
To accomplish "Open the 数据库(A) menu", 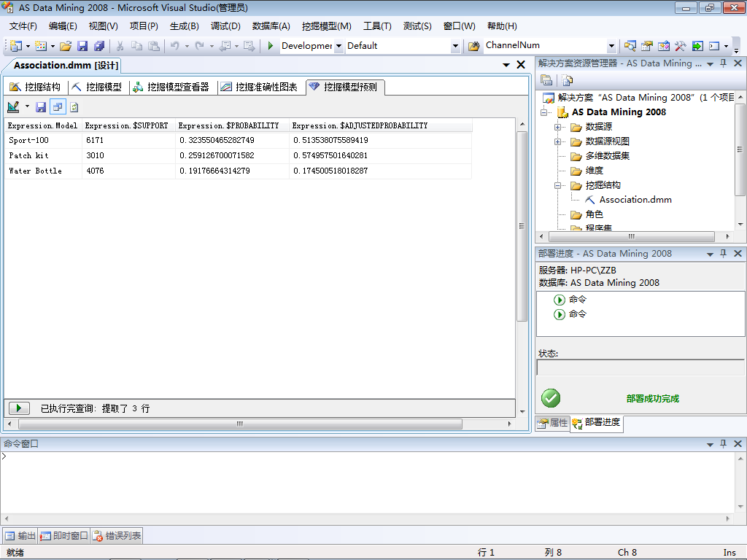I will [x=271, y=26].
